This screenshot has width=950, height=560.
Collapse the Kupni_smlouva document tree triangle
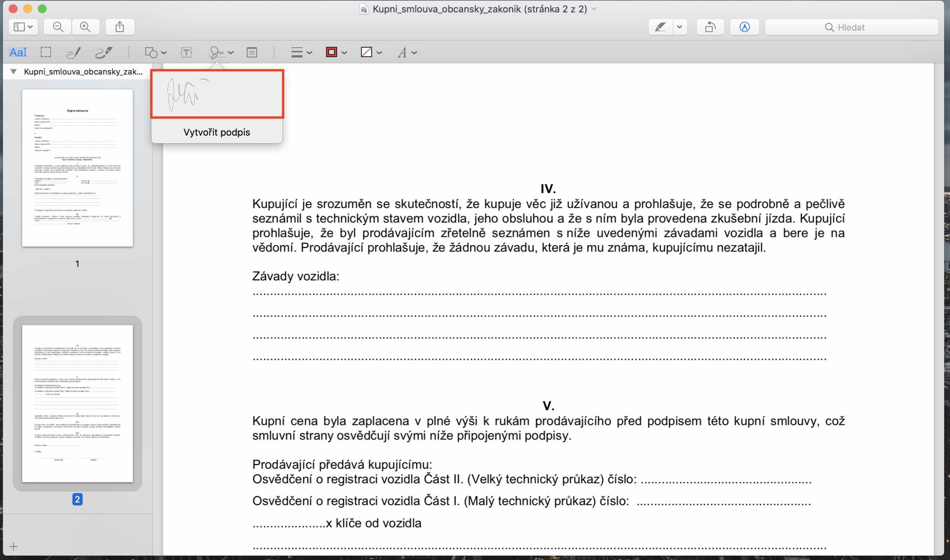(x=14, y=71)
